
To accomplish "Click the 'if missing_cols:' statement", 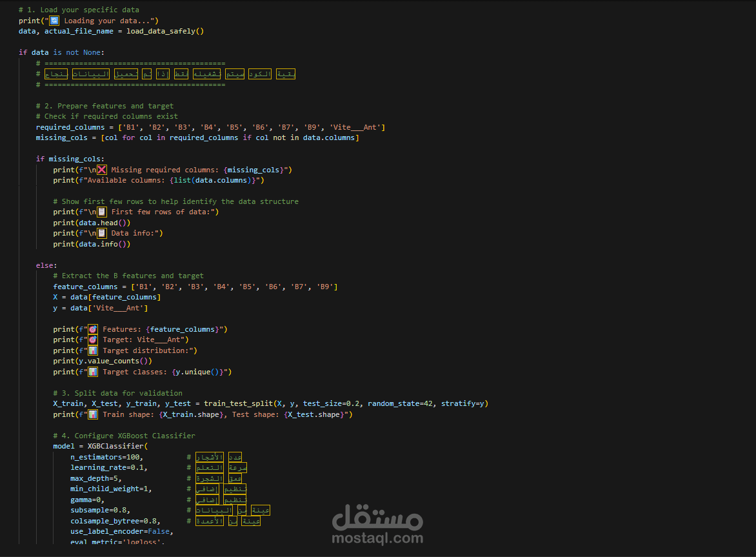I will pos(70,159).
